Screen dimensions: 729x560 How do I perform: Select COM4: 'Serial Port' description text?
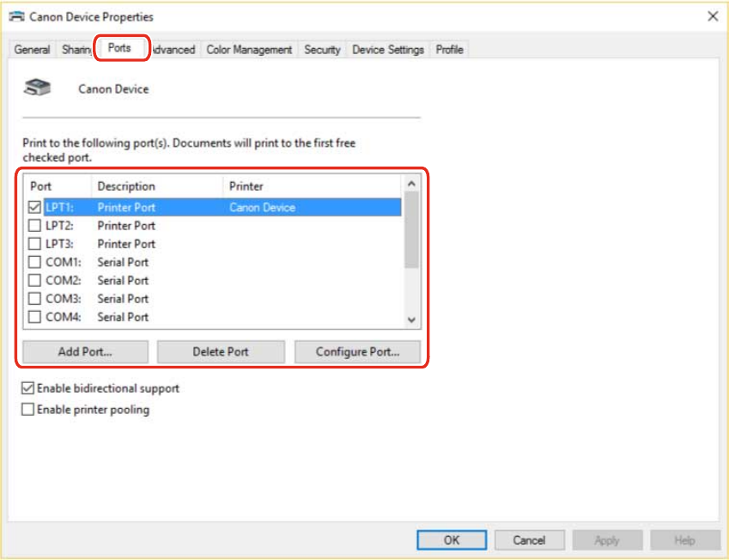[123, 317]
